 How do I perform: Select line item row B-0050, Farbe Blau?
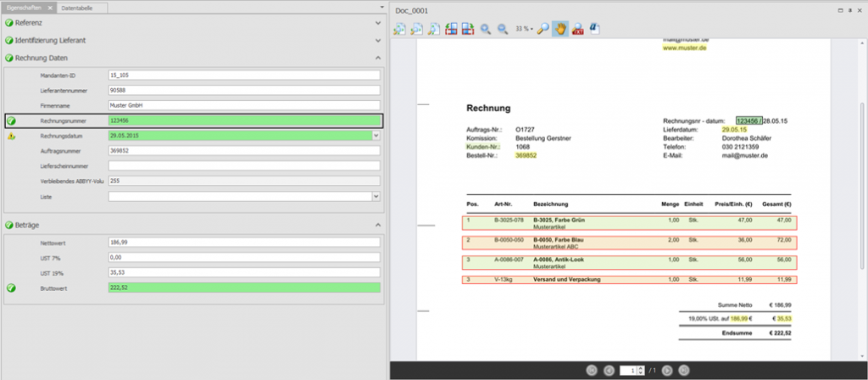[x=630, y=243]
